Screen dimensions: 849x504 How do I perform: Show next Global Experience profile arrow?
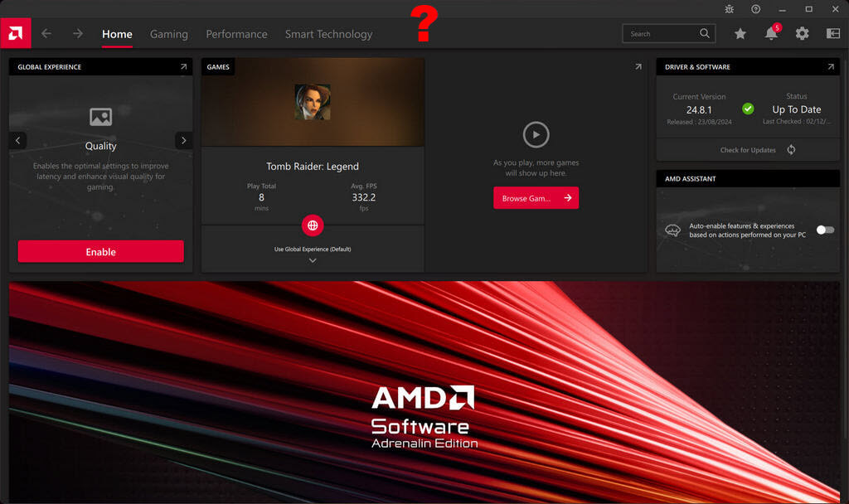[x=184, y=140]
